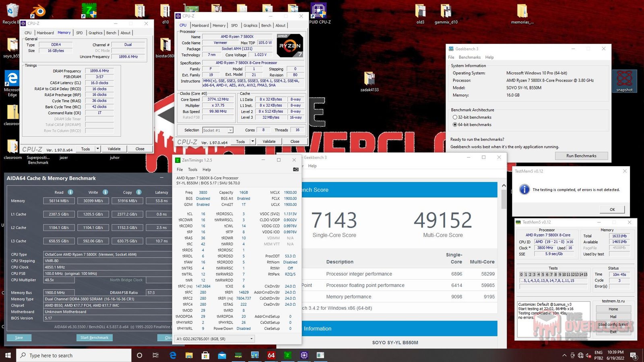Click the Write info icon in AIDA64

point(105,192)
